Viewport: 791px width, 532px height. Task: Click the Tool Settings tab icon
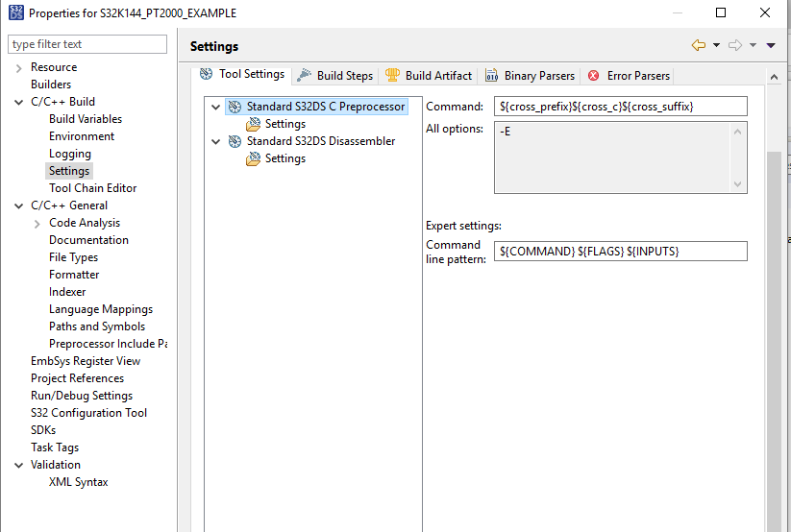click(206, 74)
